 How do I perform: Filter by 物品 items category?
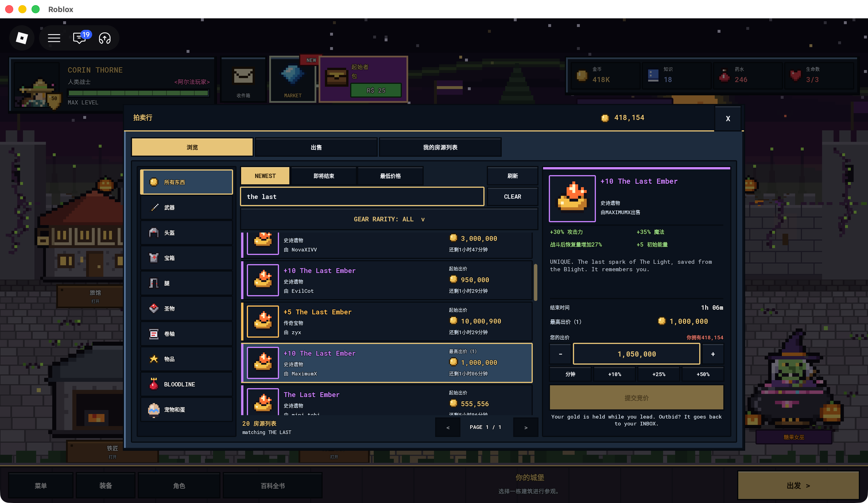(186, 359)
